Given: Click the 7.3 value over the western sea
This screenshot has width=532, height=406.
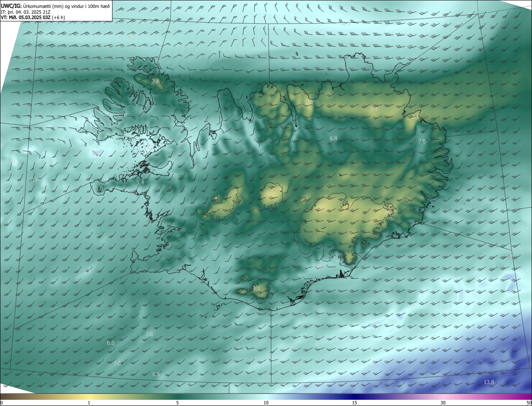Looking at the screenshot, I should [x=34, y=180].
